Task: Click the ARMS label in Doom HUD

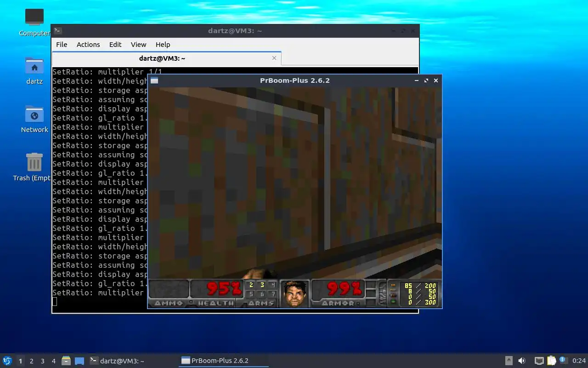Action: (262, 303)
